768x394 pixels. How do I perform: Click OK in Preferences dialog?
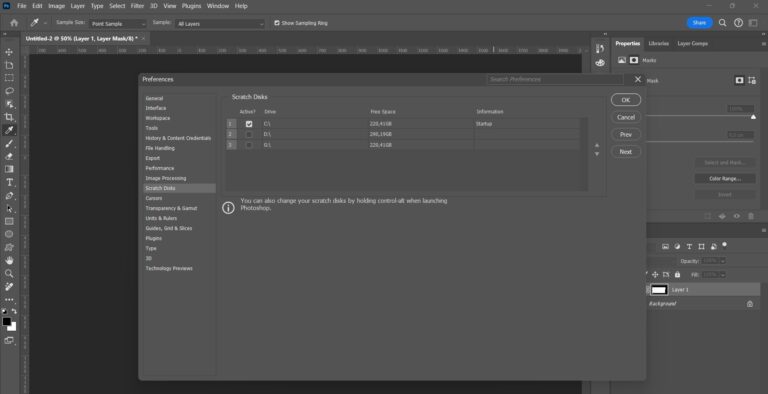[626, 100]
